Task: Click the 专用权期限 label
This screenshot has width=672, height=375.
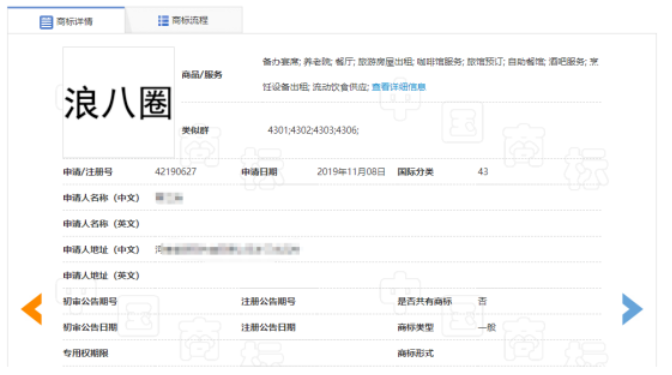Action: (86, 353)
